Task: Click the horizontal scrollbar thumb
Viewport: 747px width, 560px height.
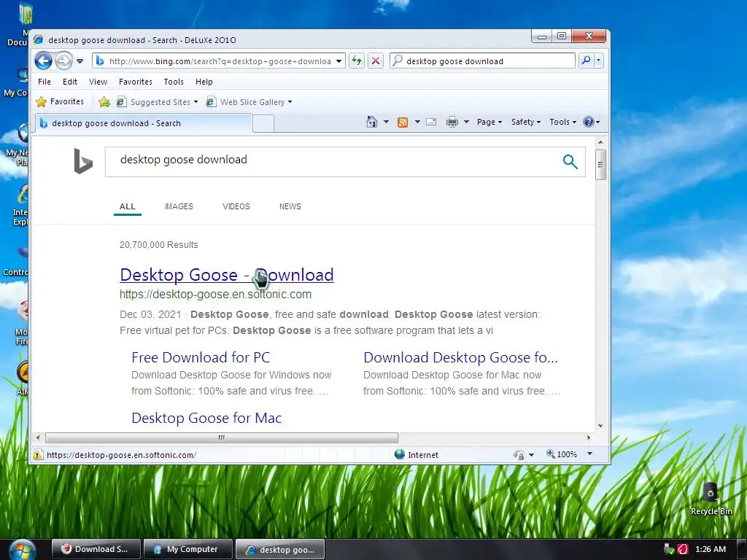Action: pos(222,437)
